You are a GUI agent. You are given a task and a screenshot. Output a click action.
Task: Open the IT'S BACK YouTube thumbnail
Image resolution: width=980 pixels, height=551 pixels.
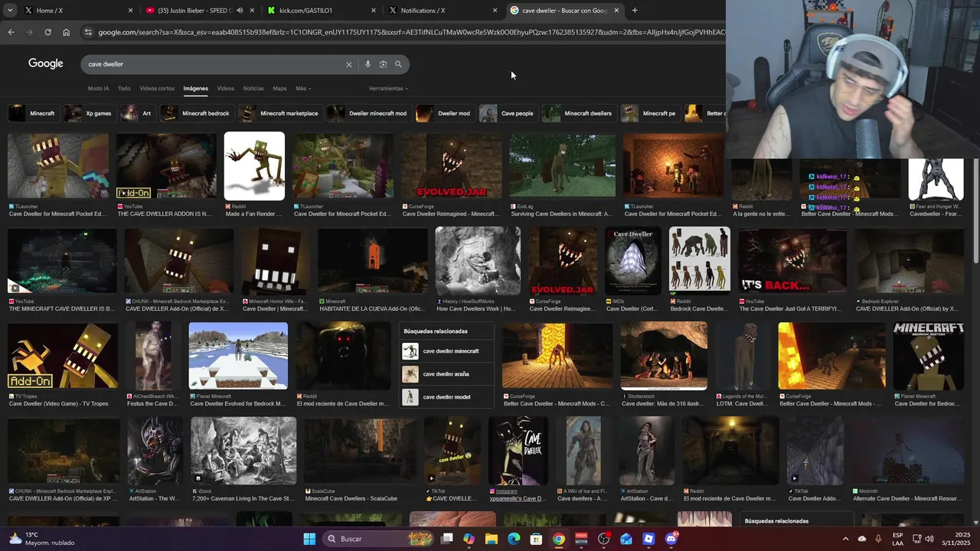(x=792, y=261)
